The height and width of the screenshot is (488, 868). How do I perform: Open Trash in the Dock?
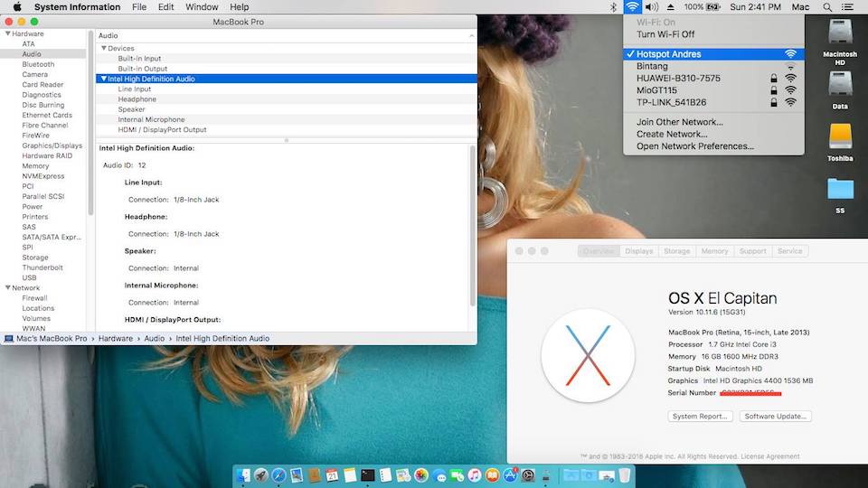(625, 475)
